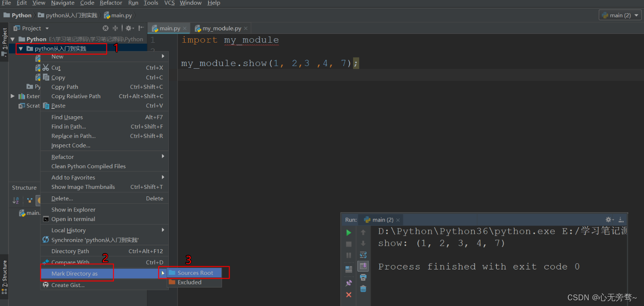644x306 pixels.
Task: Collapse the Python root folder
Action: pyautogui.click(x=13, y=39)
